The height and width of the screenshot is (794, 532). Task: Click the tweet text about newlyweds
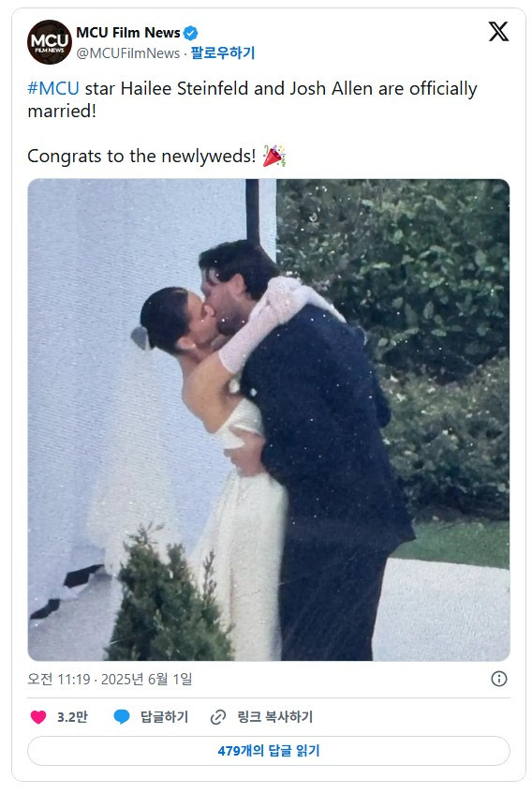pos(141,156)
